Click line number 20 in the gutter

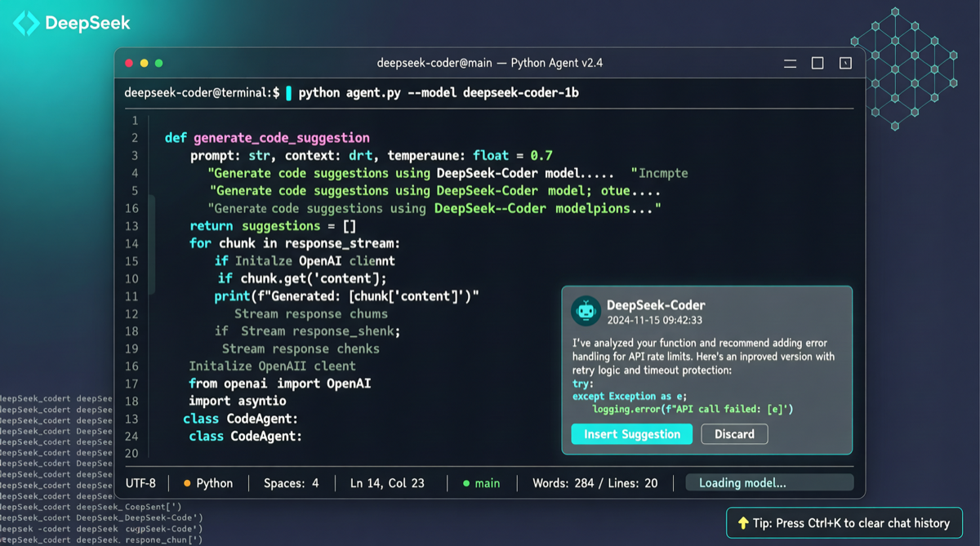point(131,454)
